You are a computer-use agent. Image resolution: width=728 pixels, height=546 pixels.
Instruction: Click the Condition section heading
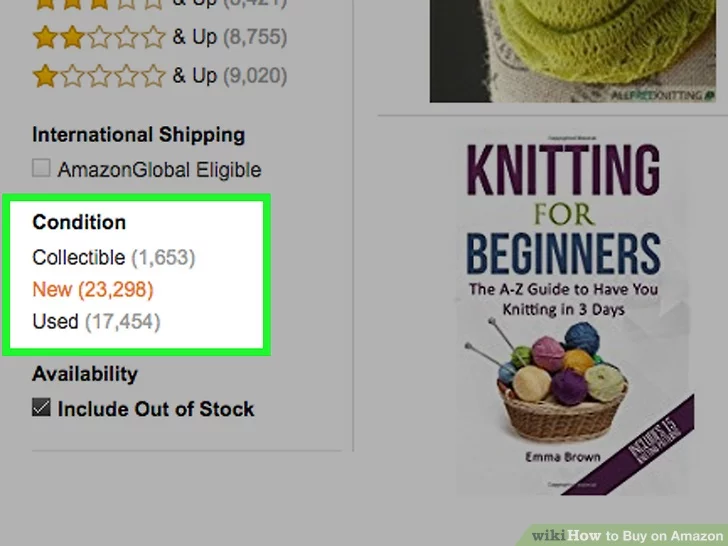[x=79, y=222]
